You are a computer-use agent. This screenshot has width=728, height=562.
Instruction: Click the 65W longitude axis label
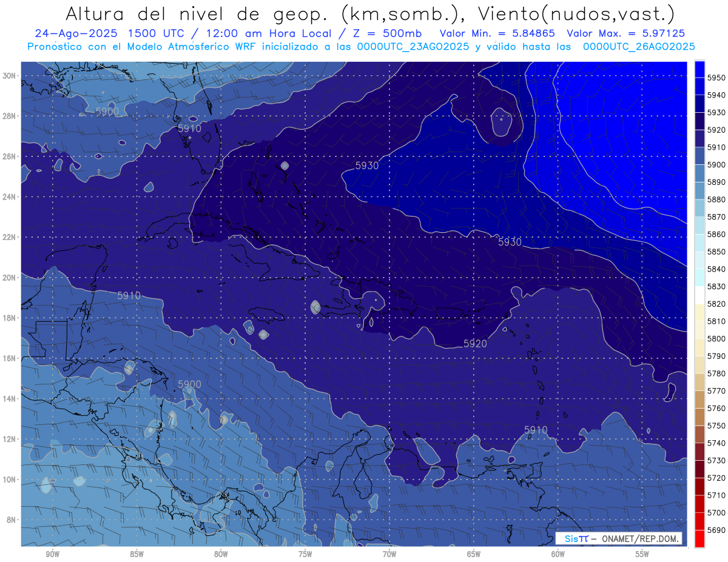click(474, 554)
